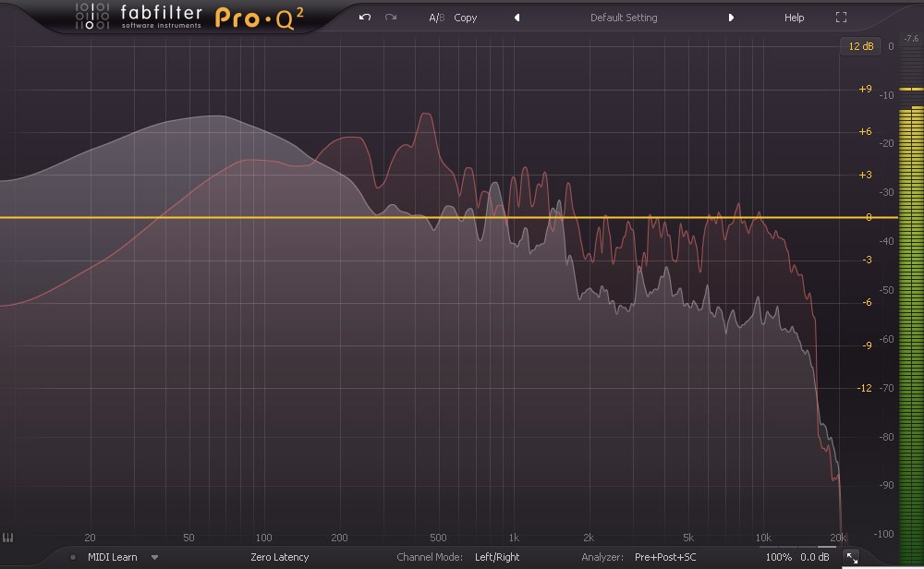The image size is (924, 569).
Task: Enable MIDI Learn mode
Action: click(112, 557)
